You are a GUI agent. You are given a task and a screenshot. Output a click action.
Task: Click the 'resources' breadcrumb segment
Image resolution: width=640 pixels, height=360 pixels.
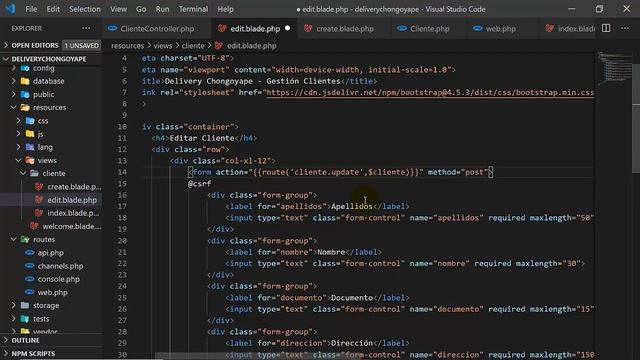[x=127, y=46]
